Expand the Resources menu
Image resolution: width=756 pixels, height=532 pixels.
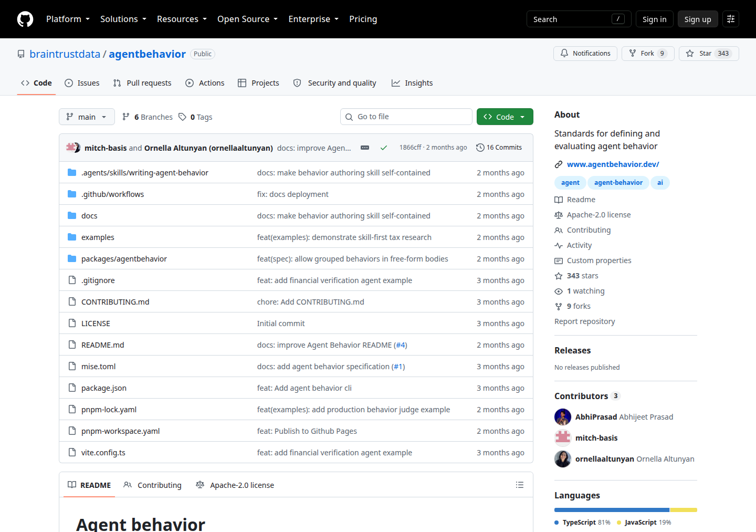(x=182, y=19)
